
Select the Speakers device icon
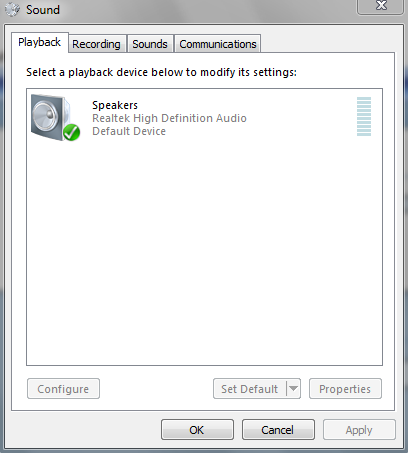[55, 117]
